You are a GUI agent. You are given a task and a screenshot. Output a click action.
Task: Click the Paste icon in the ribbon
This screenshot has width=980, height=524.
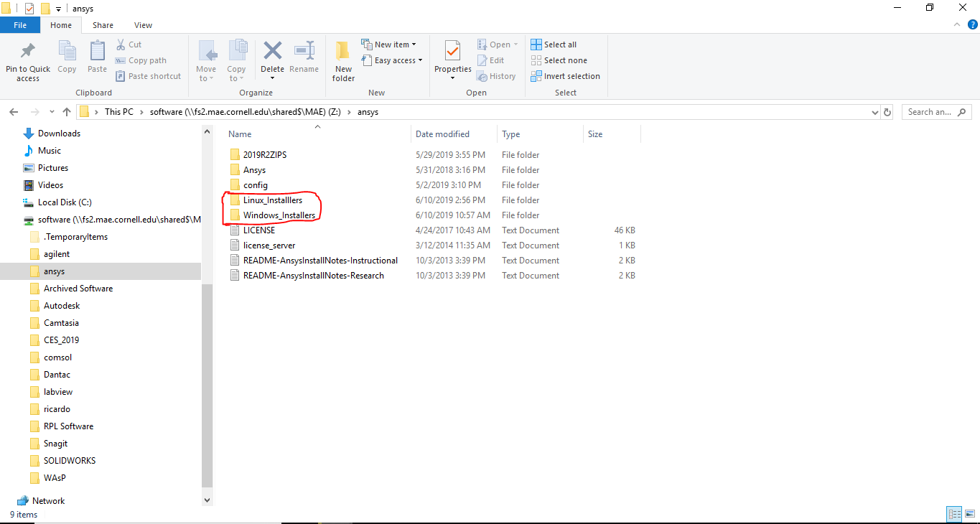click(97, 57)
